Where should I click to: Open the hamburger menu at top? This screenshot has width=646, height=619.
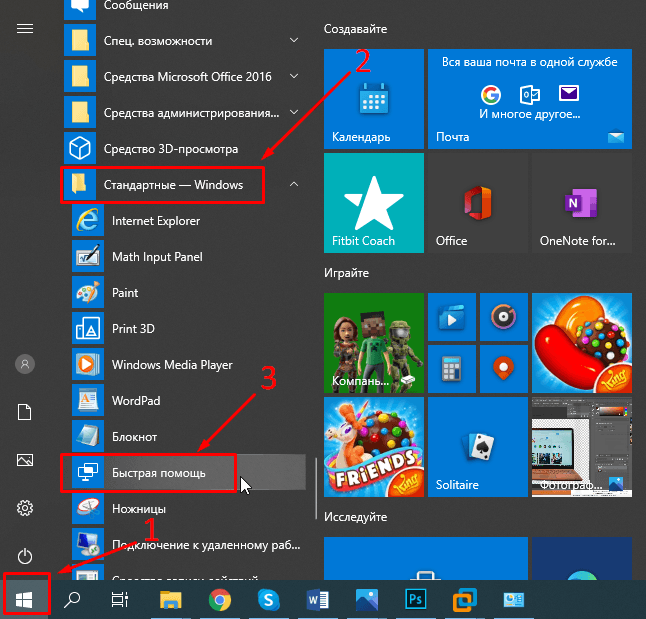tap(25, 28)
